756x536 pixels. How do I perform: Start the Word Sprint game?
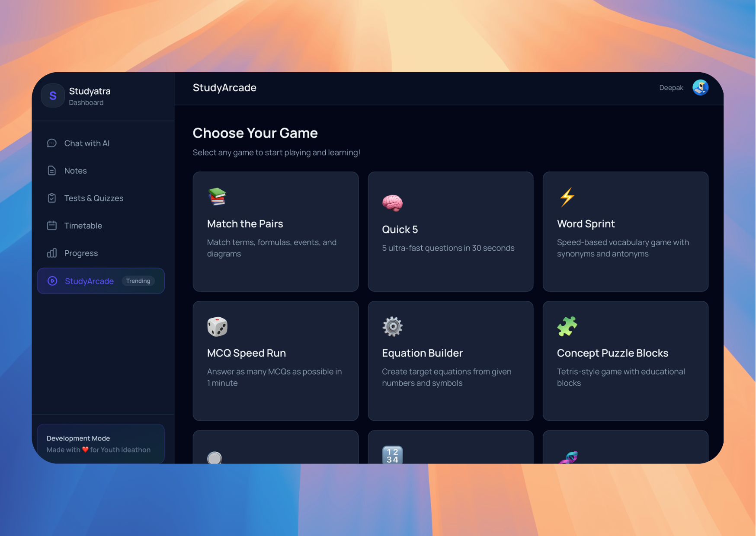[625, 232]
